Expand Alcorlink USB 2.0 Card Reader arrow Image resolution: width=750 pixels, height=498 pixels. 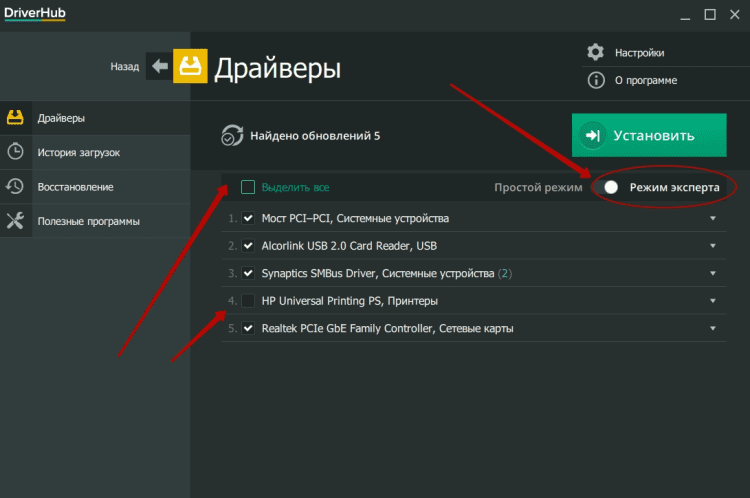click(x=714, y=246)
